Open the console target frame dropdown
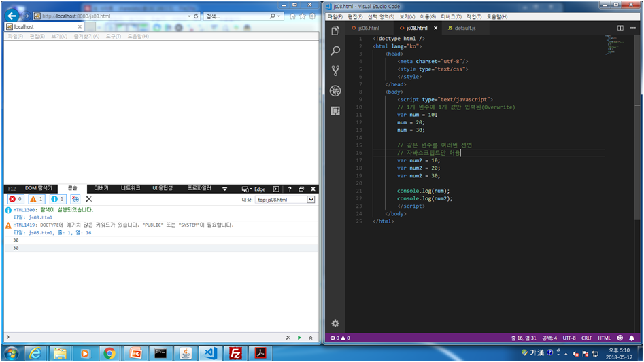The image size is (644, 362). pyautogui.click(x=311, y=200)
